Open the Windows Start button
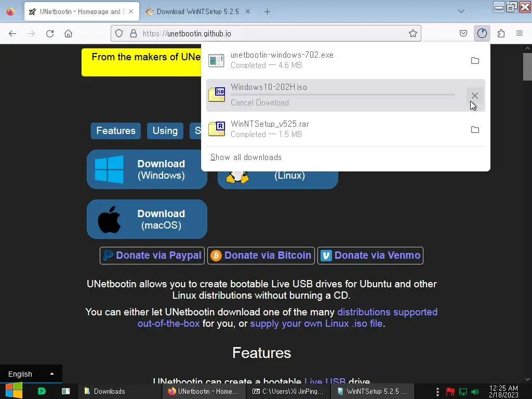The width and height of the screenshot is (532, 399). [x=14, y=391]
